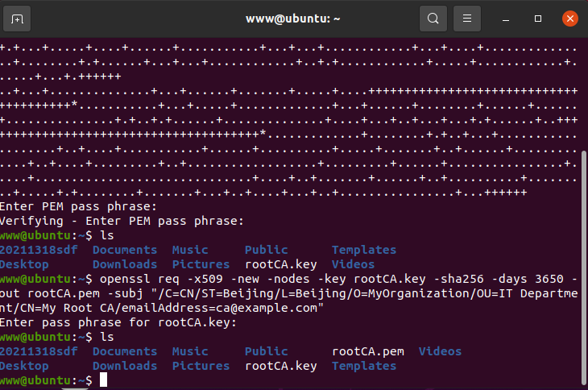The height and width of the screenshot is (390, 588).
Task: Click the '3650' days value in the command
Action: [549, 279]
